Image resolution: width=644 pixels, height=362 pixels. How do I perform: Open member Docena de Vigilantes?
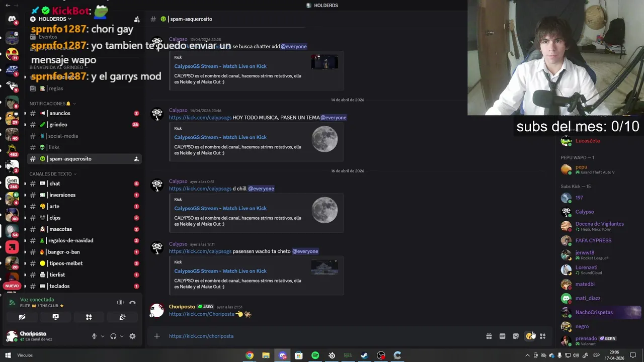600,226
